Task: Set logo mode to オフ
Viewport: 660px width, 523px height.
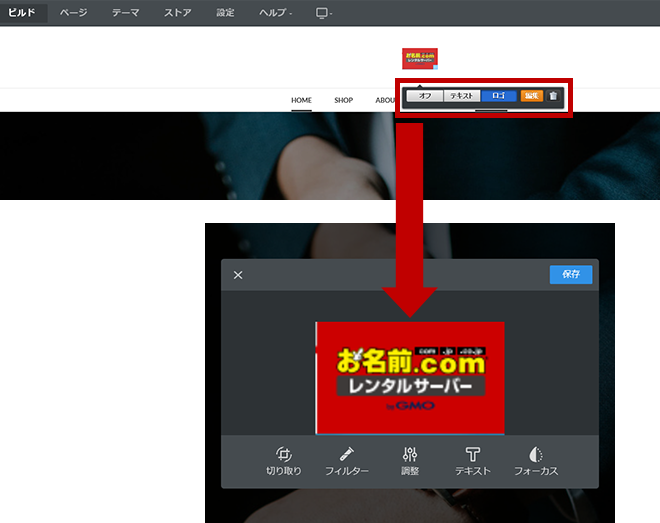Action: [x=425, y=96]
